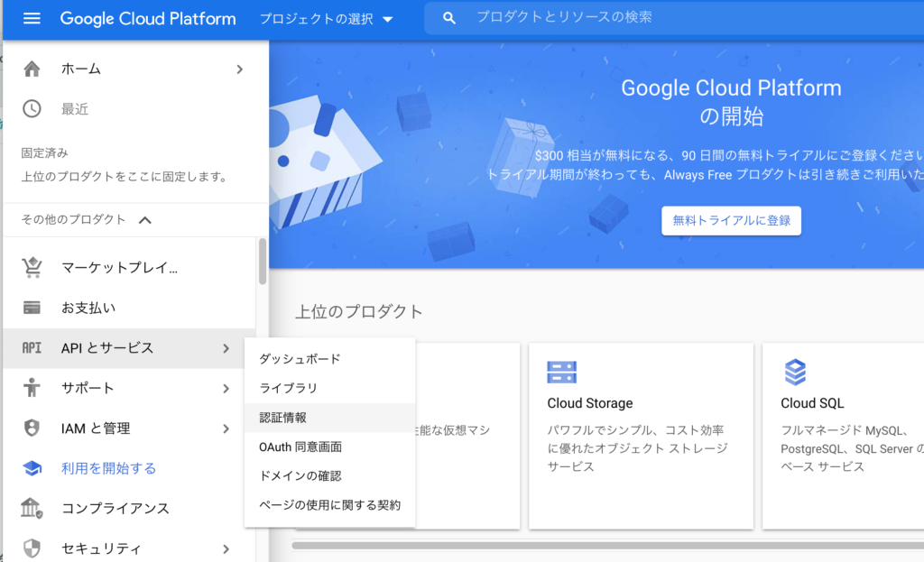
Task: Click the Cloud SQL product icon
Action: pyautogui.click(x=795, y=372)
